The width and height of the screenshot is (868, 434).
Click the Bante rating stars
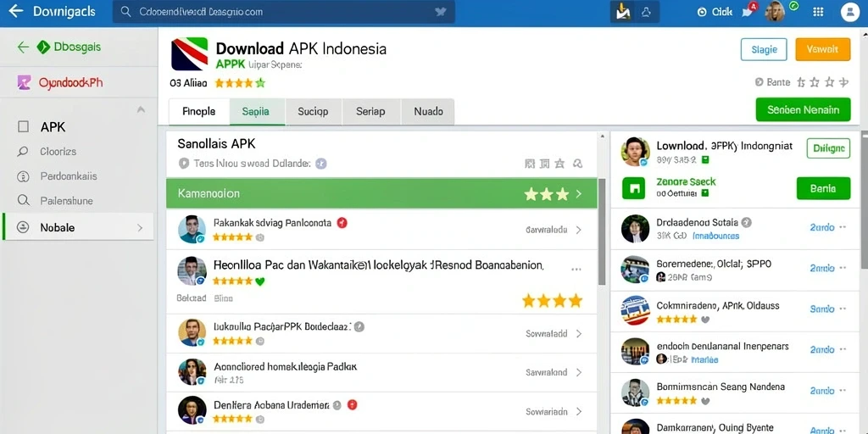click(x=822, y=82)
